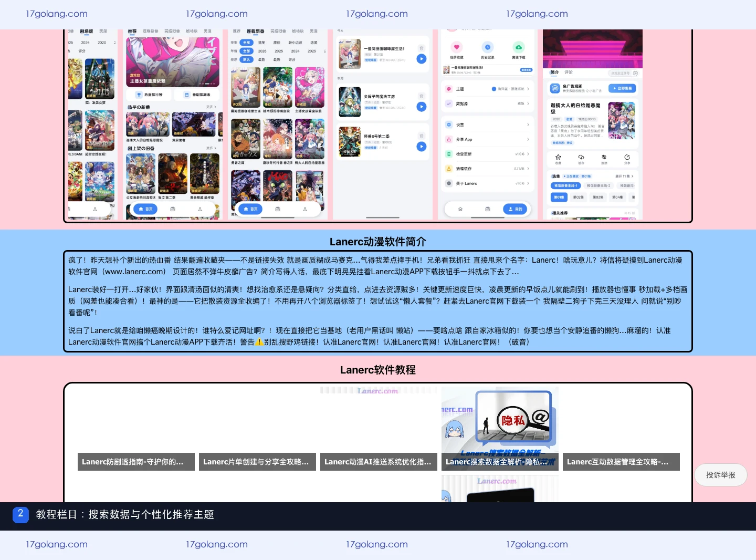
Task: Tap 我的 tab in the profile nav bar
Action: click(x=515, y=209)
